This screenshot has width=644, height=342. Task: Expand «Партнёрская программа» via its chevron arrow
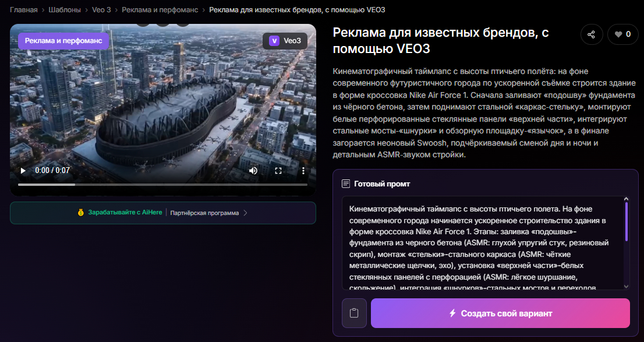click(245, 213)
